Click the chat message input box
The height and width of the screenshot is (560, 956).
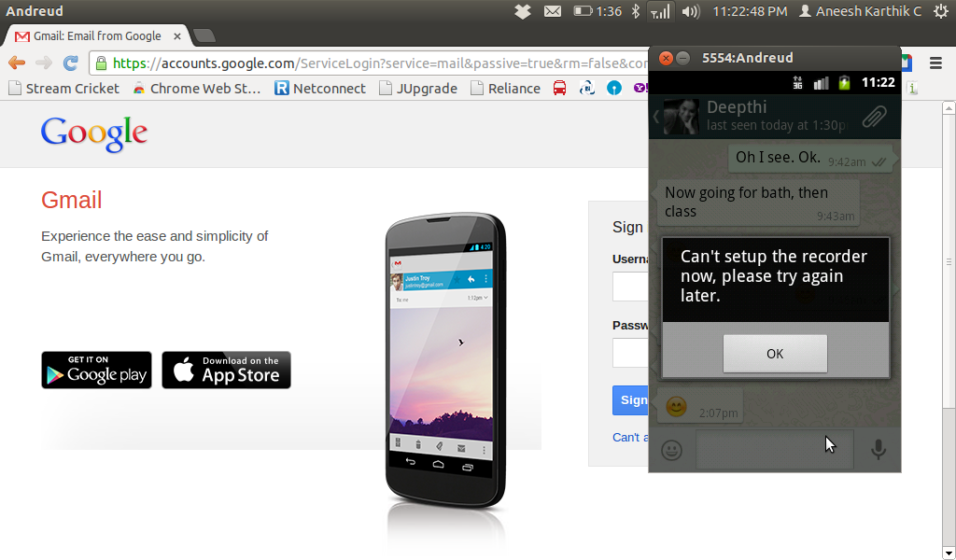(774, 450)
